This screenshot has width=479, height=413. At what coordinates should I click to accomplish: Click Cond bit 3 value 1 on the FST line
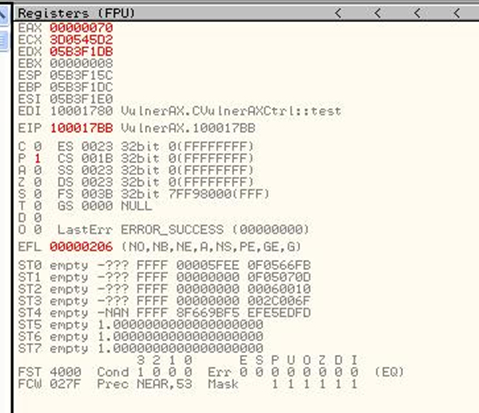[141, 372]
